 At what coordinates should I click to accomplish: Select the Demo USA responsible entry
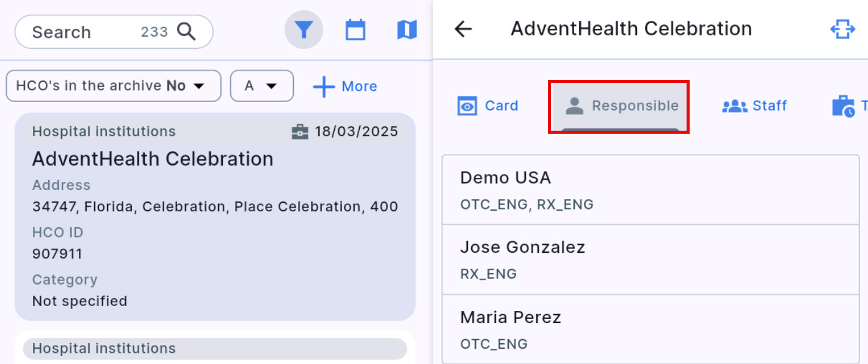click(650, 190)
